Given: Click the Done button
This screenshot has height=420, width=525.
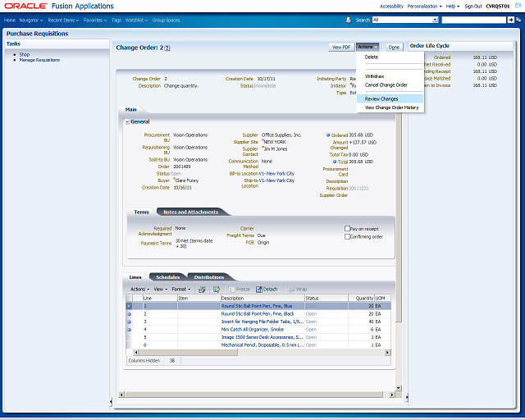Looking at the screenshot, I should (394, 48).
